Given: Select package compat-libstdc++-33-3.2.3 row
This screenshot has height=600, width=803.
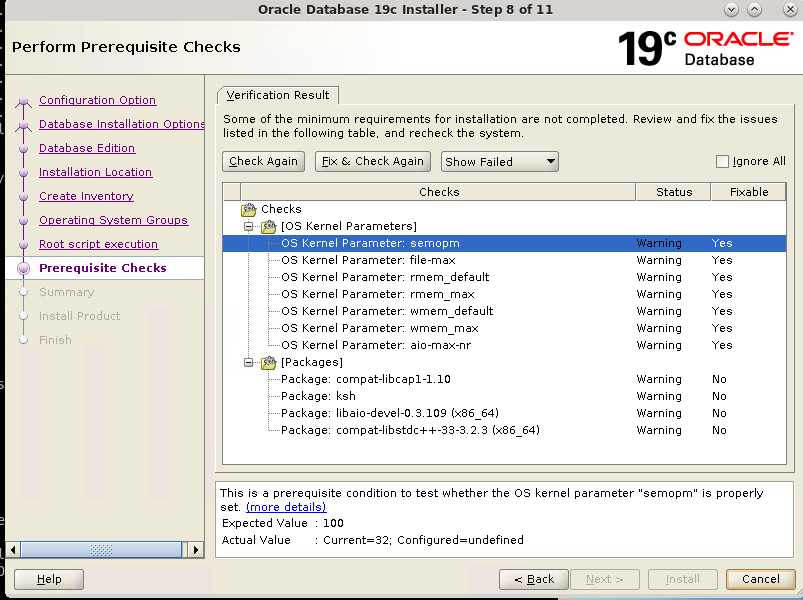Looking at the screenshot, I should pyautogui.click(x=504, y=430).
